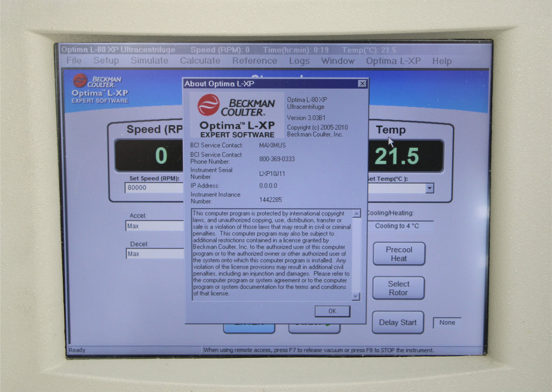Open the Window menu
The image size is (552, 392).
(x=337, y=61)
